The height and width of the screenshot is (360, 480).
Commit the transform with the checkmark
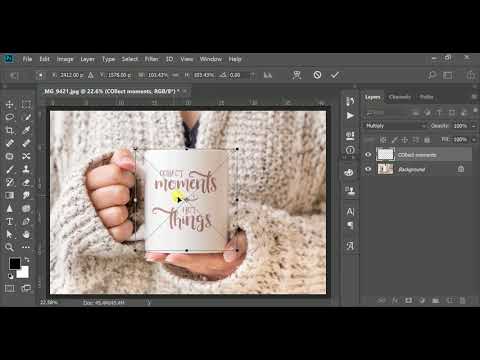tap(335, 75)
